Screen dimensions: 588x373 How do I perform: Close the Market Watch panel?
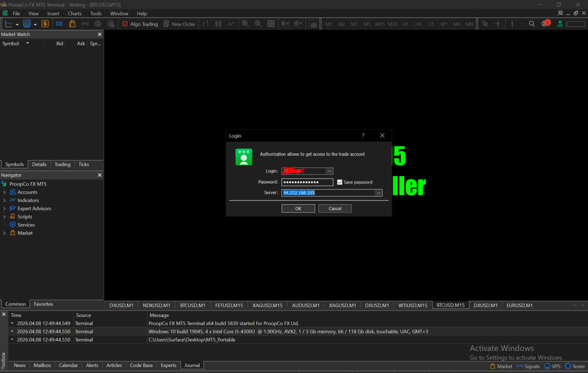tap(100, 34)
